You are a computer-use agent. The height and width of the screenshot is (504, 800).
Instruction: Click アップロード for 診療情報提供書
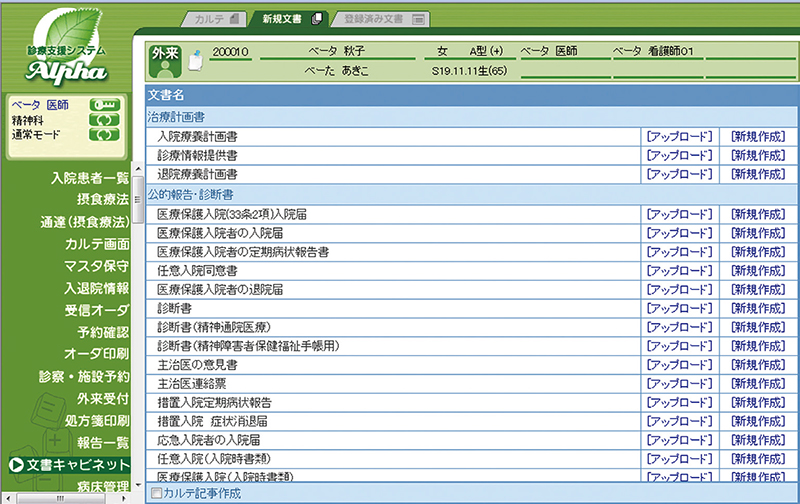[679, 155]
